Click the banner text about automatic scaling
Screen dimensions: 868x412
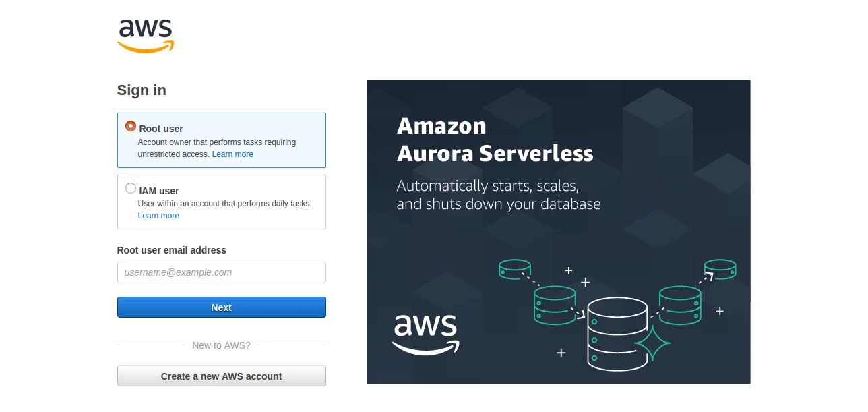point(498,195)
